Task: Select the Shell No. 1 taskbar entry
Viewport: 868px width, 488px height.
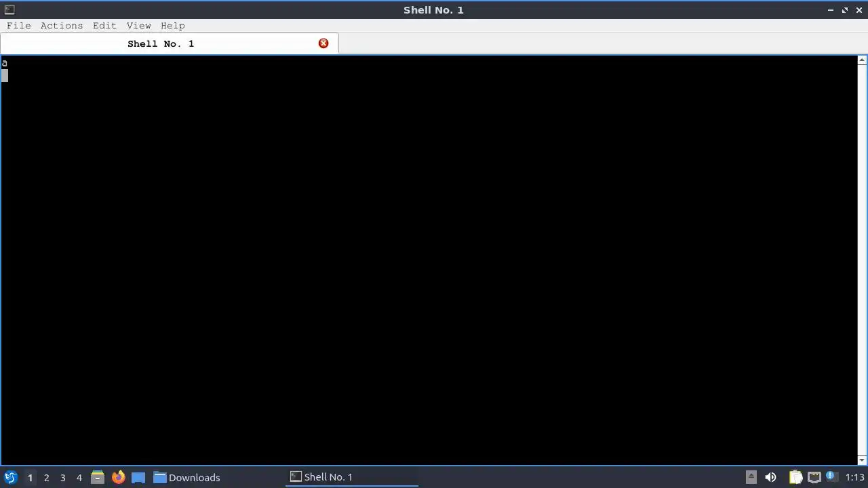Action: pyautogui.click(x=352, y=477)
